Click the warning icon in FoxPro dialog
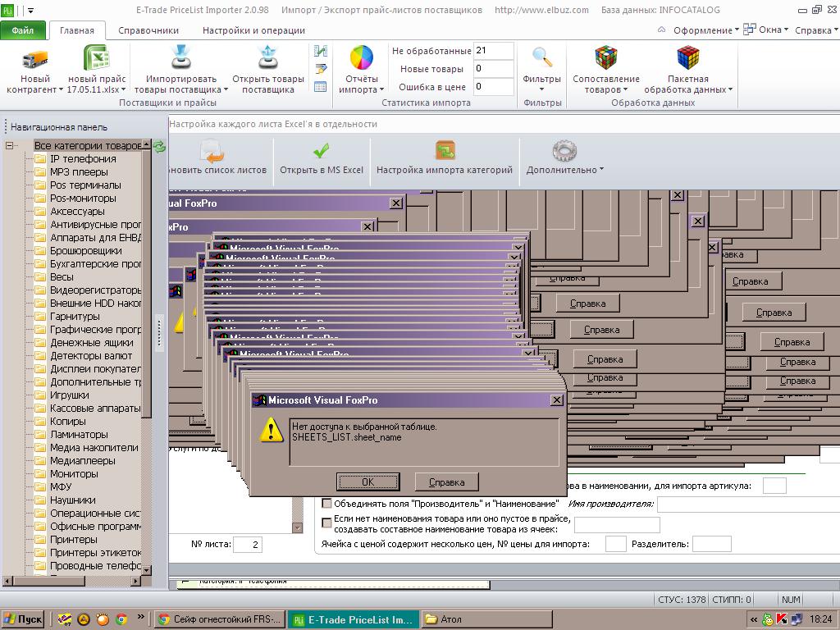This screenshot has height=630, width=840. click(x=271, y=430)
